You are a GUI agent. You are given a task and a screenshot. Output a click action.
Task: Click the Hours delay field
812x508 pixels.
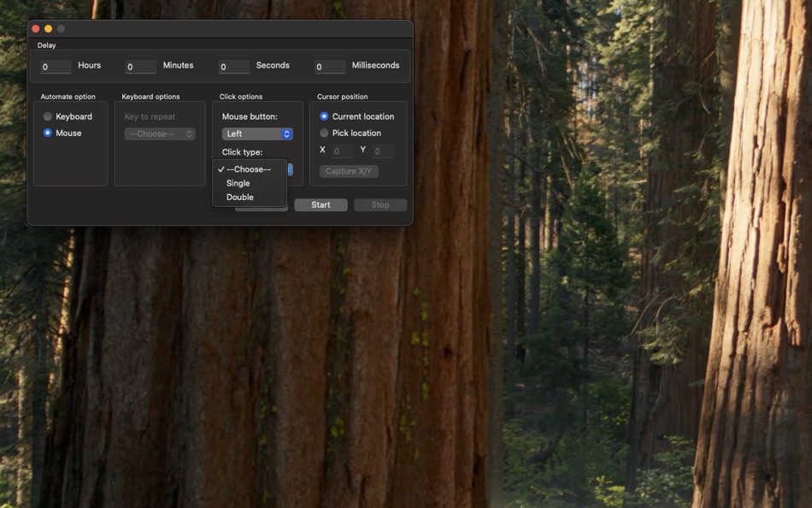55,66
